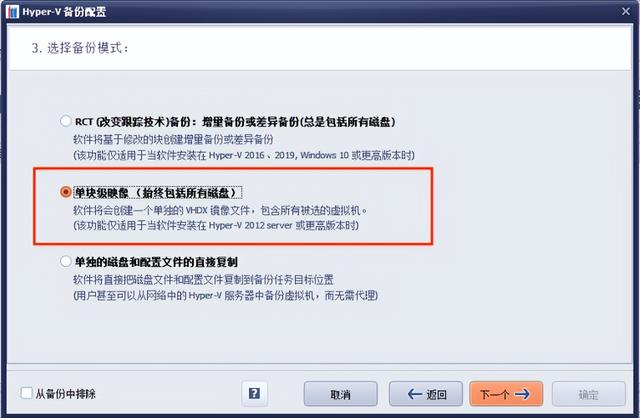The width and height of the screenshot is (640, 418).
Task: Select the RCT 改变跟踪技术 backup radio button
Action: coord(66,121)
